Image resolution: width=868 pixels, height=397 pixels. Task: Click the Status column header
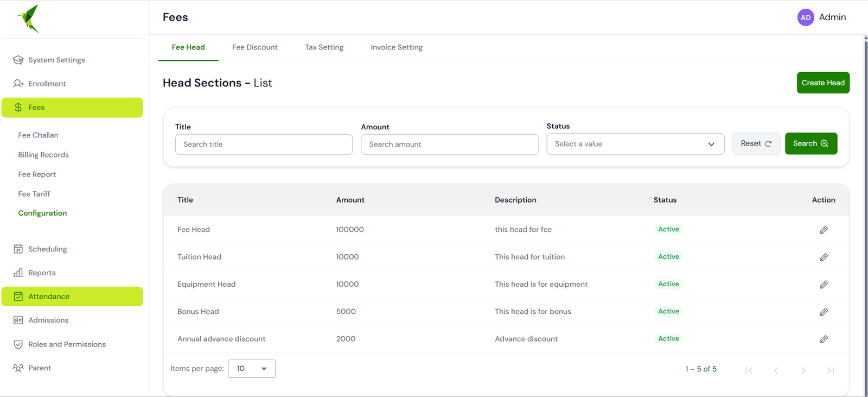[665, 200]
